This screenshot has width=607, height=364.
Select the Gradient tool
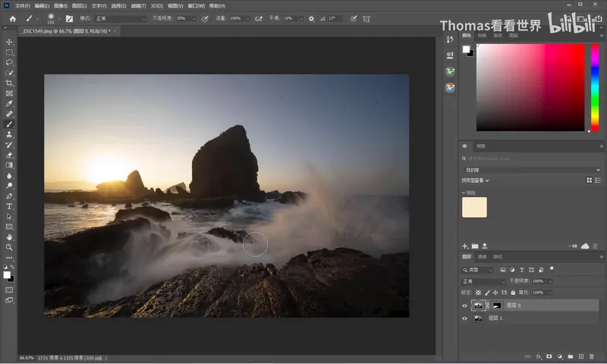point(9,165)
